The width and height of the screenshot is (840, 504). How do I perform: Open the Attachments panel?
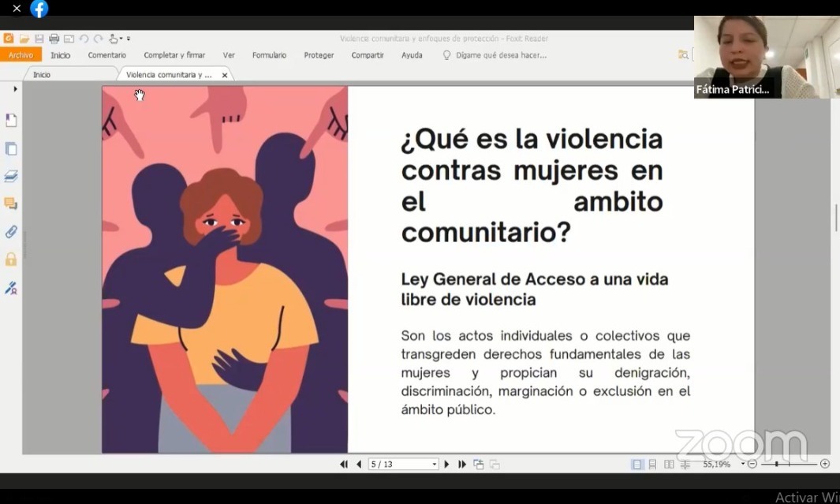[11, 231]
